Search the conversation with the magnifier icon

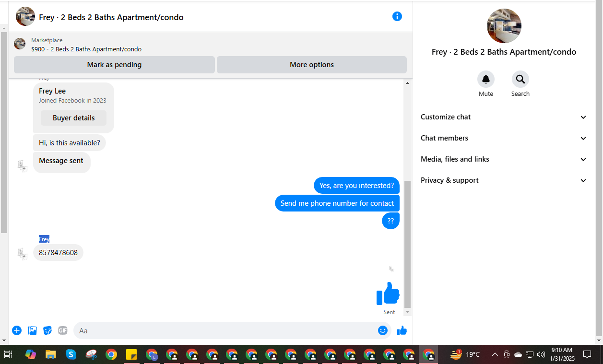[x=520, y=79]
